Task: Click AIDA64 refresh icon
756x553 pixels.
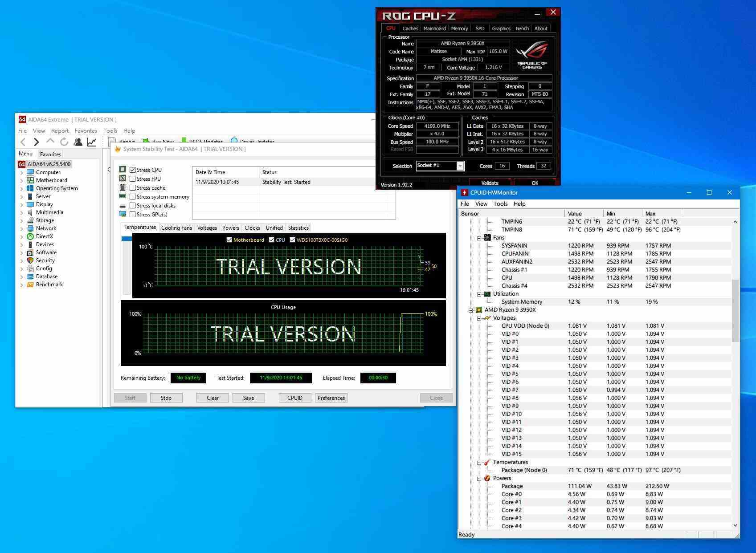Action: coord(64,142)
